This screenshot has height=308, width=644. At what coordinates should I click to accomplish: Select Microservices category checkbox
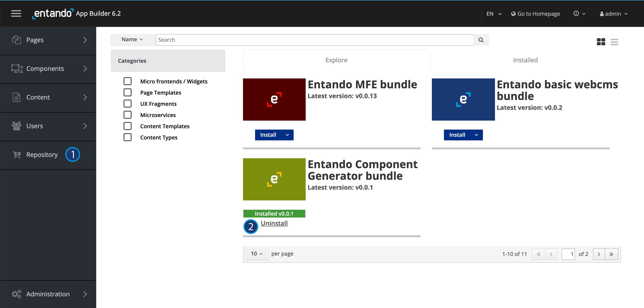coord(128,115)
